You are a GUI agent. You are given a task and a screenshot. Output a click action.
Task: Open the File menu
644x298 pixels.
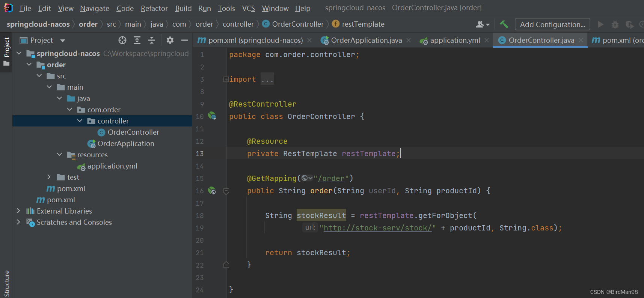click(25, 8)
